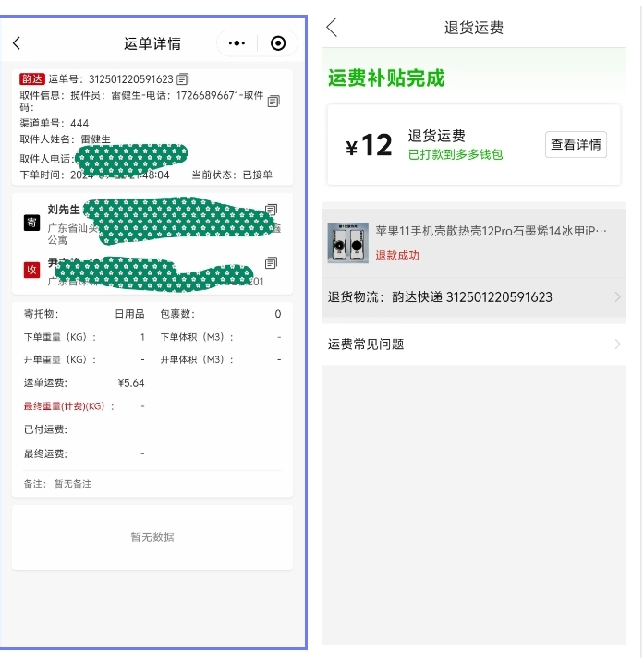Screen dimensions: 644x664
Task: Open 运费常见问题 chevron row
Action: pos(474,344)
